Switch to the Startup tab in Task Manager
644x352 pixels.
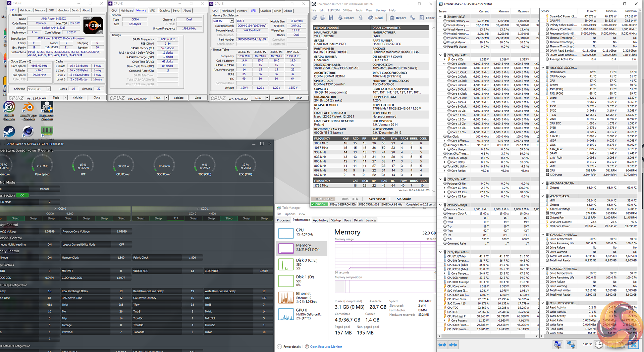click(x=336, y=220)
